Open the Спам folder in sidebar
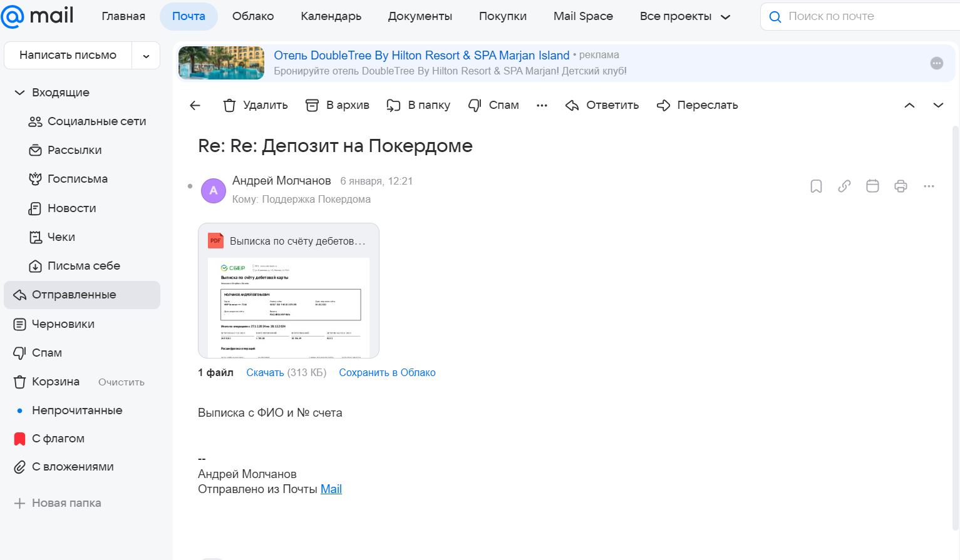 coord(47,353)
